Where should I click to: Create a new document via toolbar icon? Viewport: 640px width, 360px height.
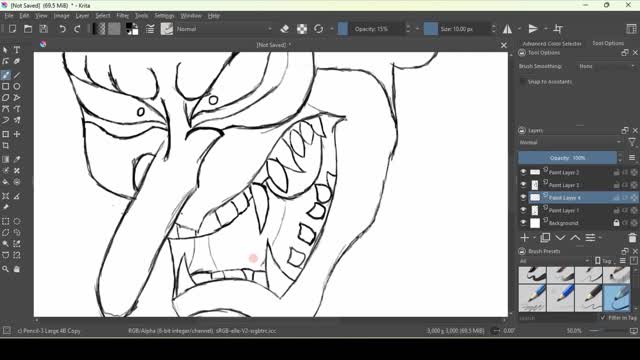point(12,29)
